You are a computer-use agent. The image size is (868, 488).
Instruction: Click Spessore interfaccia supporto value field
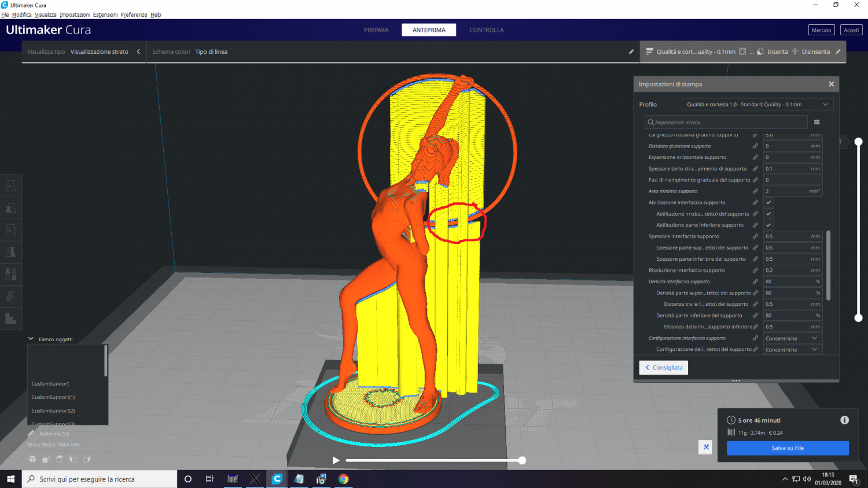[x=792, y=236]
